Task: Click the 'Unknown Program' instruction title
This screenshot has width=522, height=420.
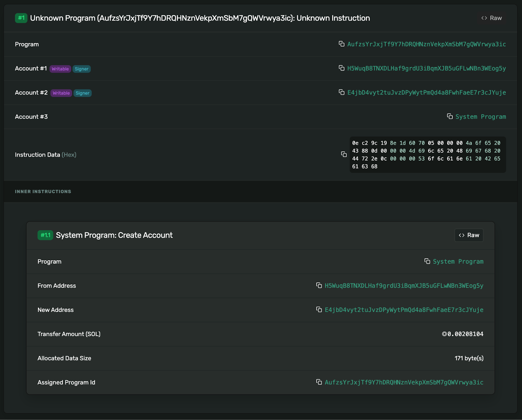Action: tap(200, 18)
